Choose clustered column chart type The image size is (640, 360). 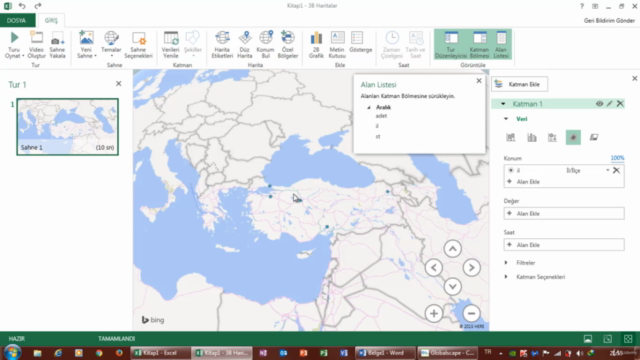coord(531,138)
